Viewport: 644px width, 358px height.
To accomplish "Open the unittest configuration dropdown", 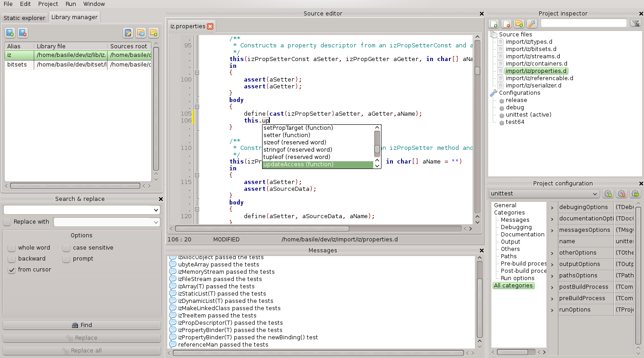I will [596, 194].
